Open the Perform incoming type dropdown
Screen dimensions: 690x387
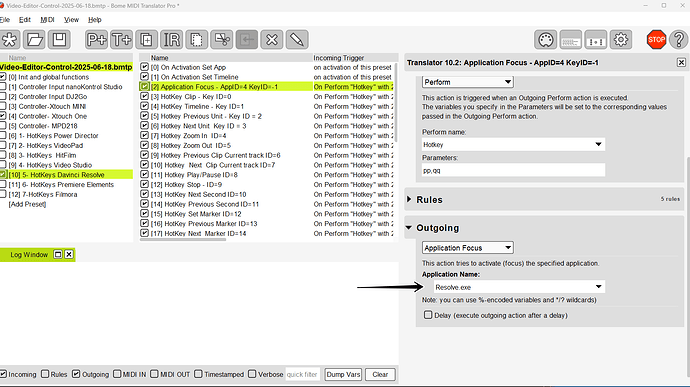(x=467, y=82)
